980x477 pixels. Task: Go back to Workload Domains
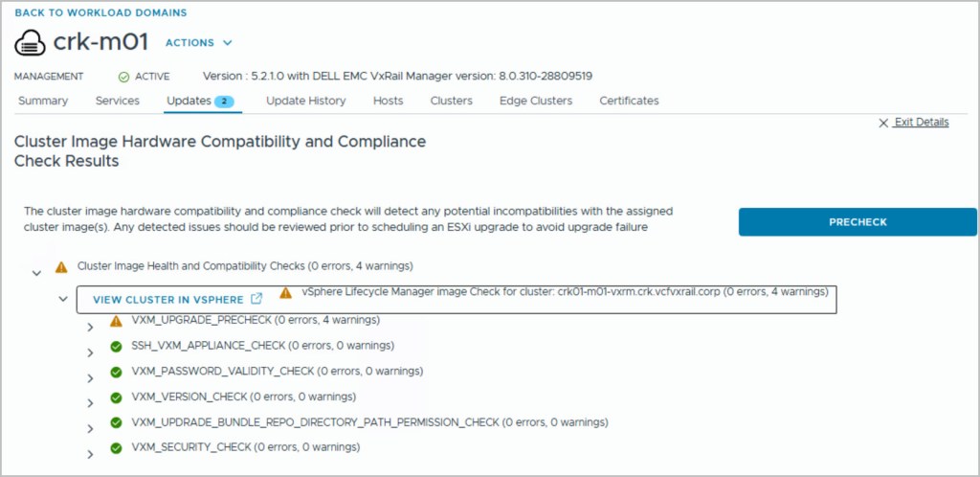100,12
